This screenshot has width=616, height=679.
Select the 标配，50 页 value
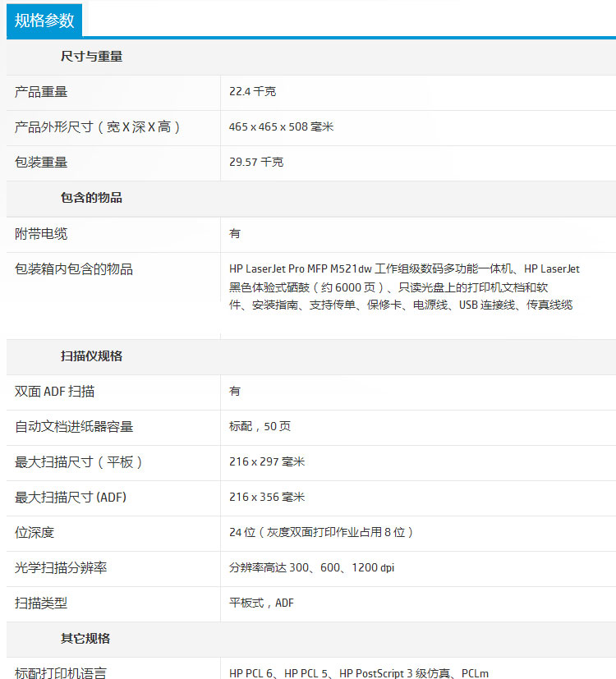(260, 427)
